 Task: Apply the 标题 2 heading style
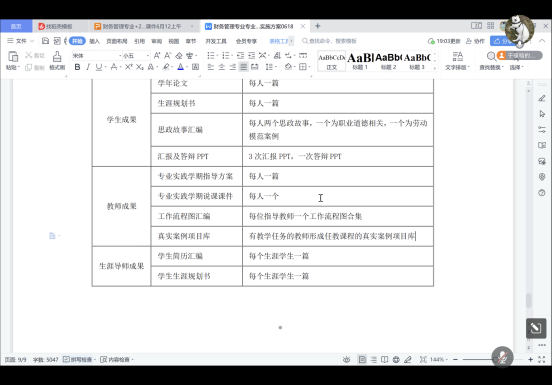point(388,61)
